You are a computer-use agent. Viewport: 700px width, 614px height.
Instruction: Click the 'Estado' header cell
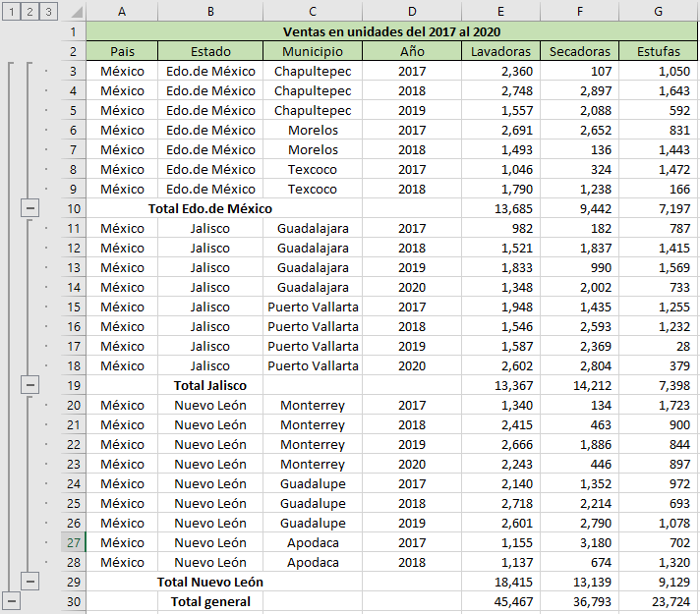210,51
